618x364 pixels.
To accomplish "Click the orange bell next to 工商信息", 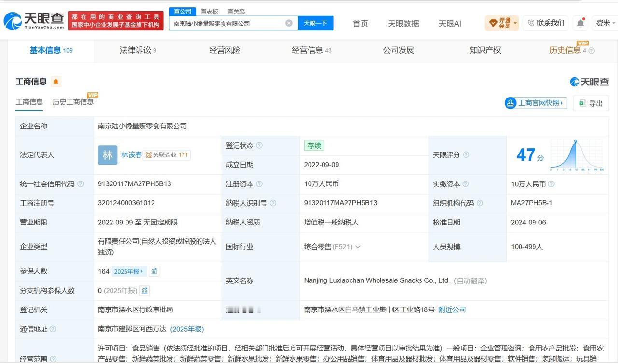I will pos(56,82).
